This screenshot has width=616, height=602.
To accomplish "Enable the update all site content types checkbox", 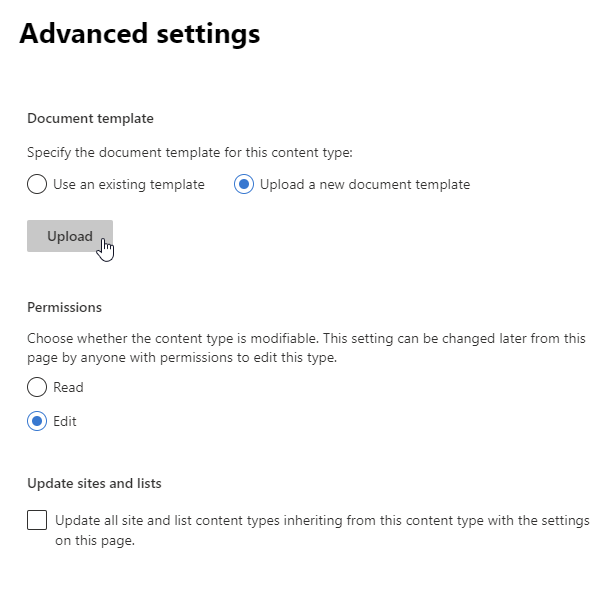I will point(37,520).
